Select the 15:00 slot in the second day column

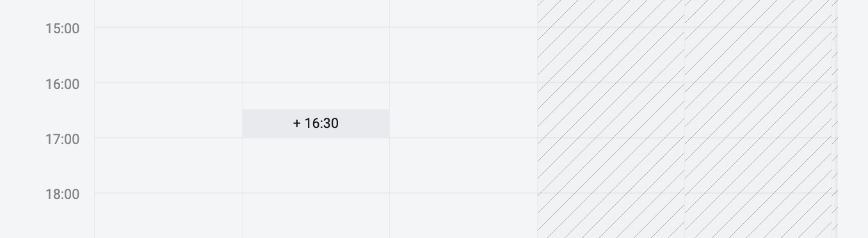316,55
